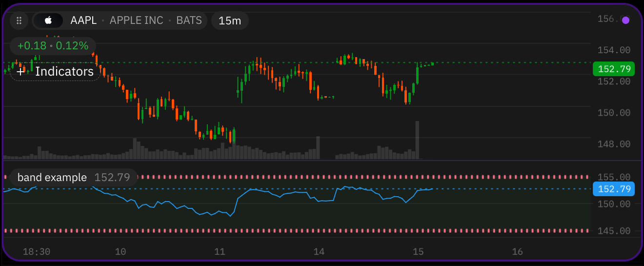Click the 15 date axis label
Image resolution: width=644 pixels, height=266 pixels.
[418, 252]
